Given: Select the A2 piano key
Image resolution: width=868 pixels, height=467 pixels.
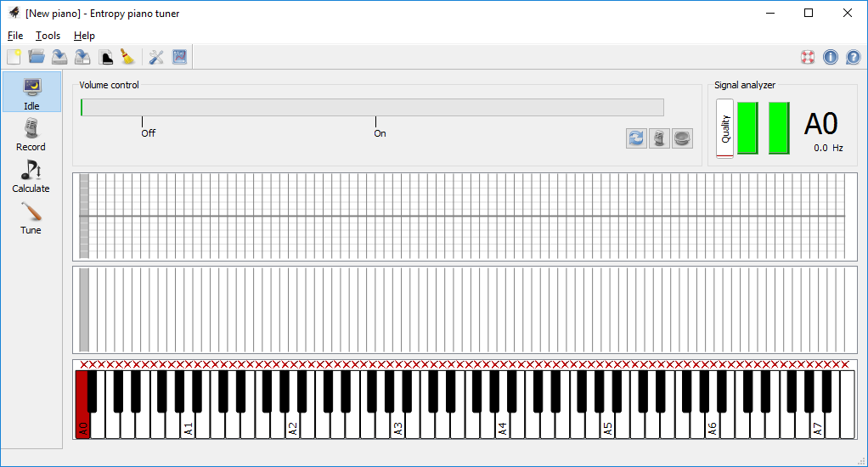Looking at the screenshot, I should tap(293, 426).
